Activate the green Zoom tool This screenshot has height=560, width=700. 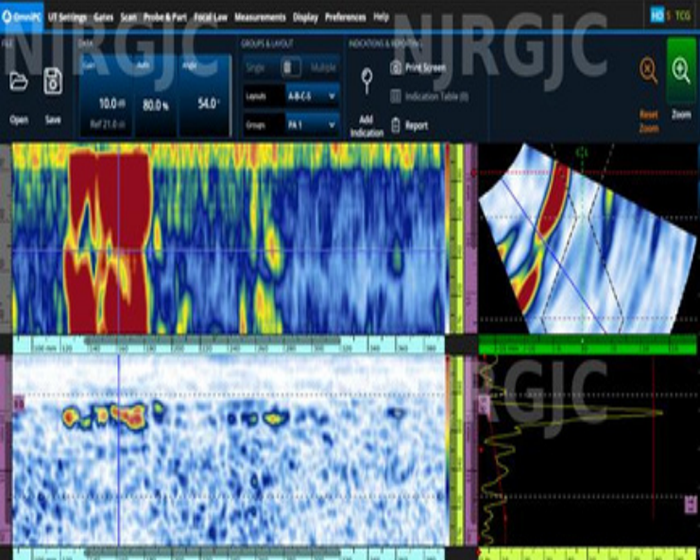click(x=681, y=70)
